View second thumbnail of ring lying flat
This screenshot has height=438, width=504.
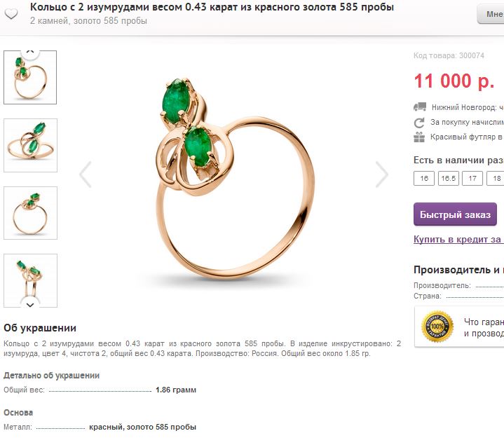tap(30, 145)
